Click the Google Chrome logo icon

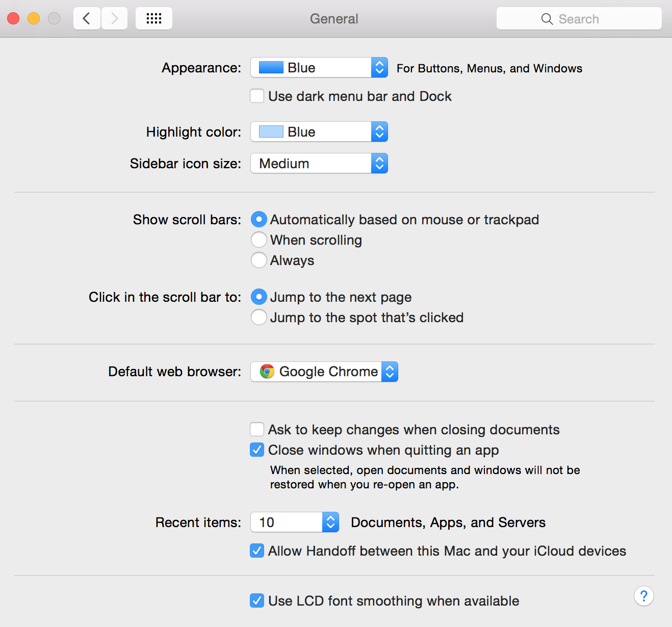[x=267, y=372]
